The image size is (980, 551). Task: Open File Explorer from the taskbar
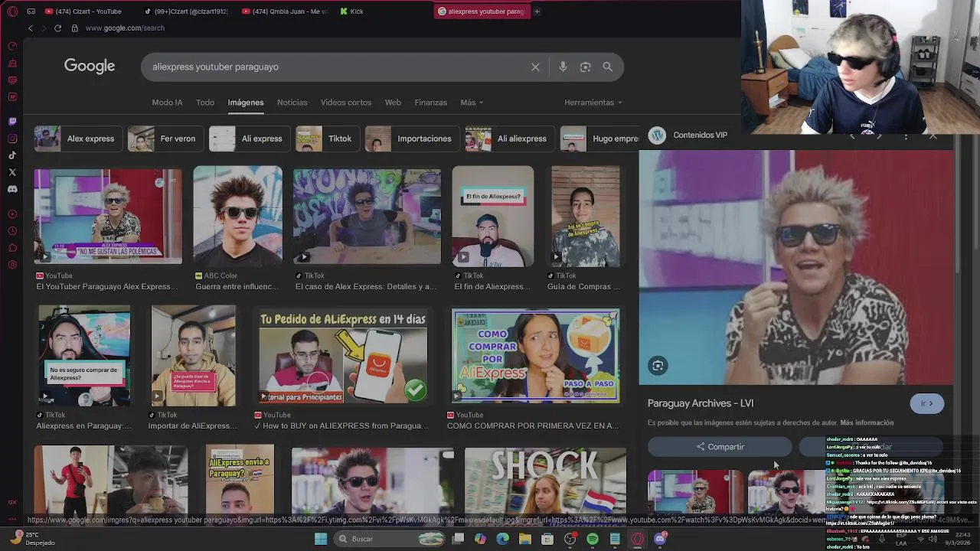[524, 539]
